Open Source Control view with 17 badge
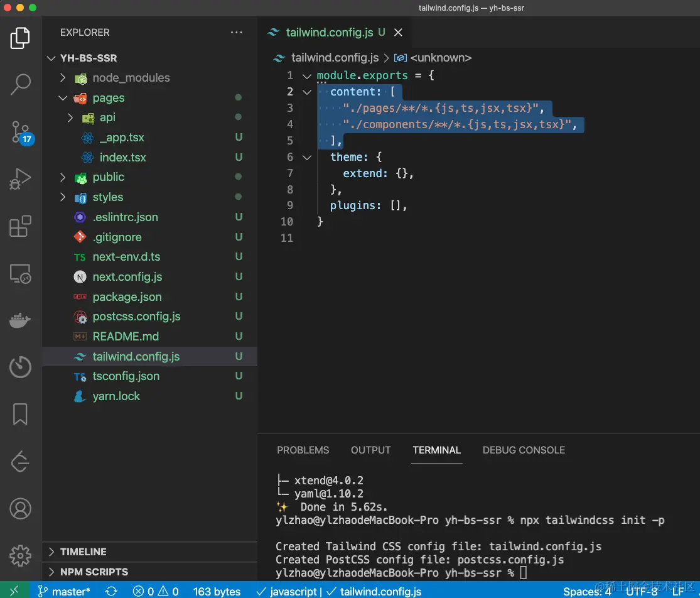The image size is (700, 598). [x=21, y=133]
